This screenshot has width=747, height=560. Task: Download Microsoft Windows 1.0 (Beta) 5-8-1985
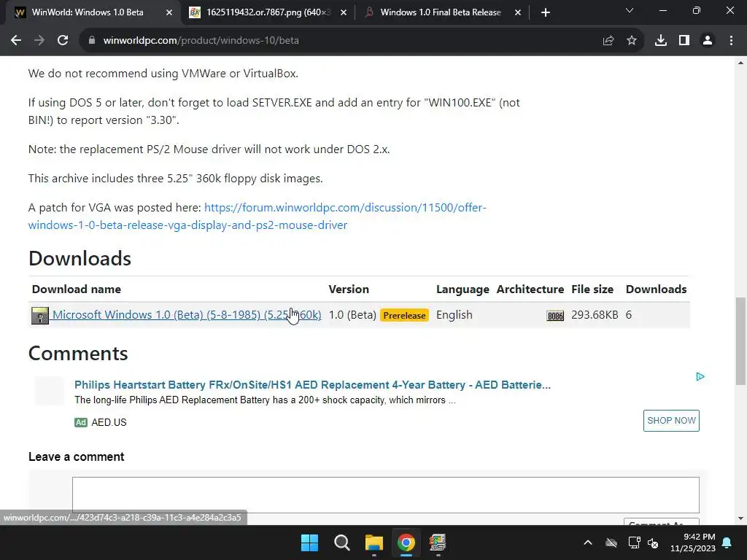(187, 315)
